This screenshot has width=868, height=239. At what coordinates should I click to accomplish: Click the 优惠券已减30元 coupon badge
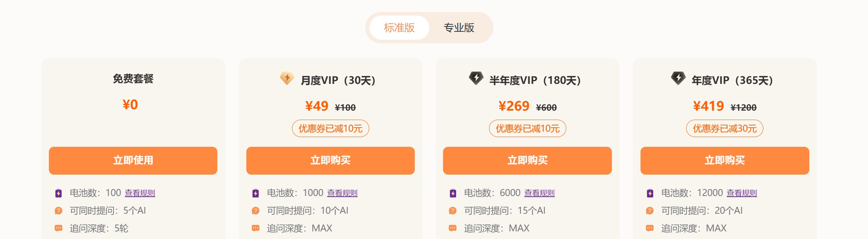725,128
